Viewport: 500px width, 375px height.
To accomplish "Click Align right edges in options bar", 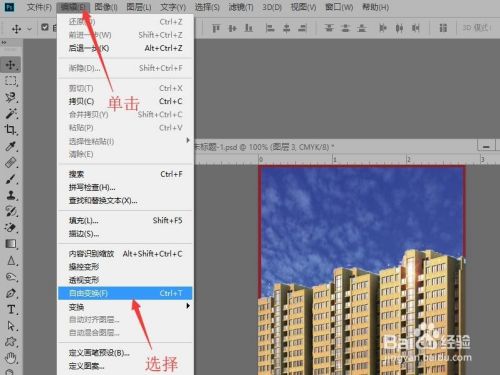I will point(302,28).
